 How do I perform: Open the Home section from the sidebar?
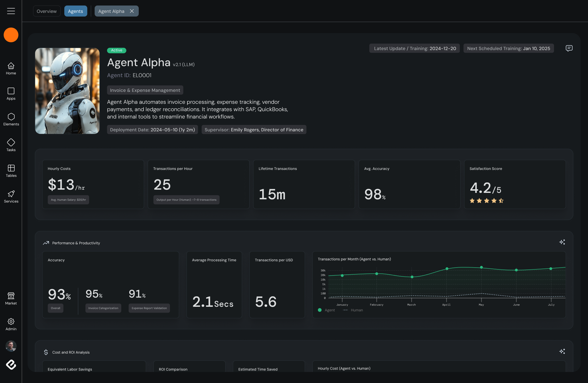(11, 68)
